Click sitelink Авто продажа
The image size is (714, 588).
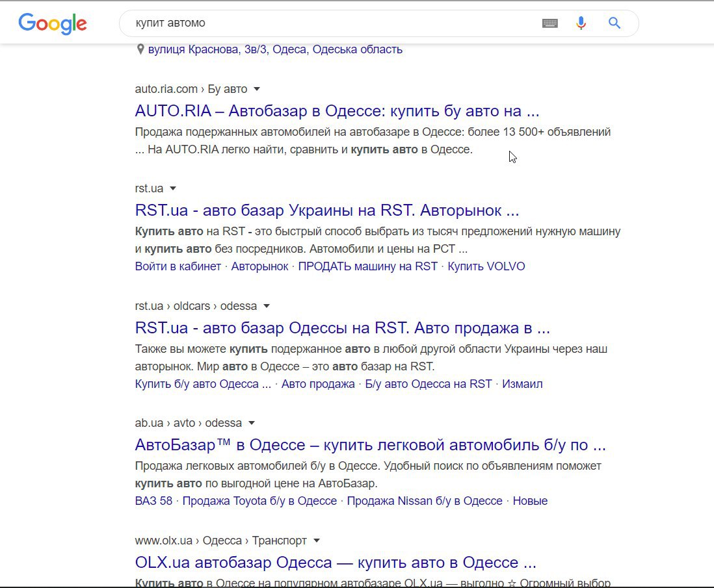coord(318,383)
